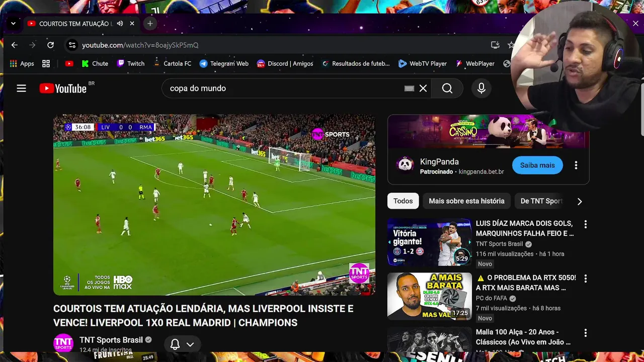
Task: Reload the YouTube page
Action: 50,45
